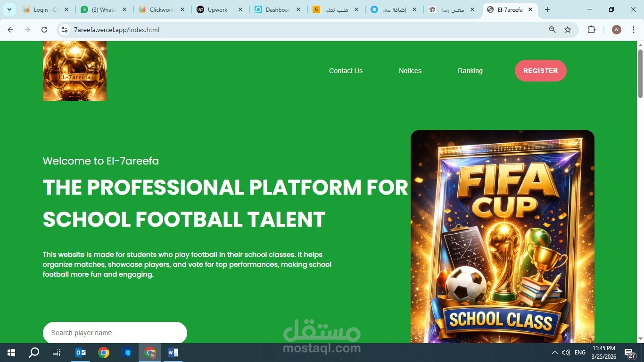Open the notification center
Screen dimensions: 644x362
coord(630,353)
